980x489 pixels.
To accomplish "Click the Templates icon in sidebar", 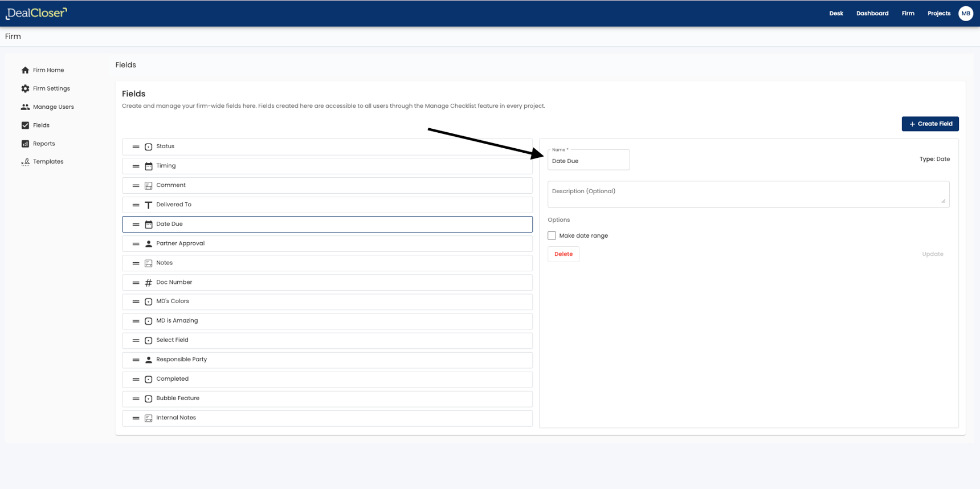I will point(25,162).
